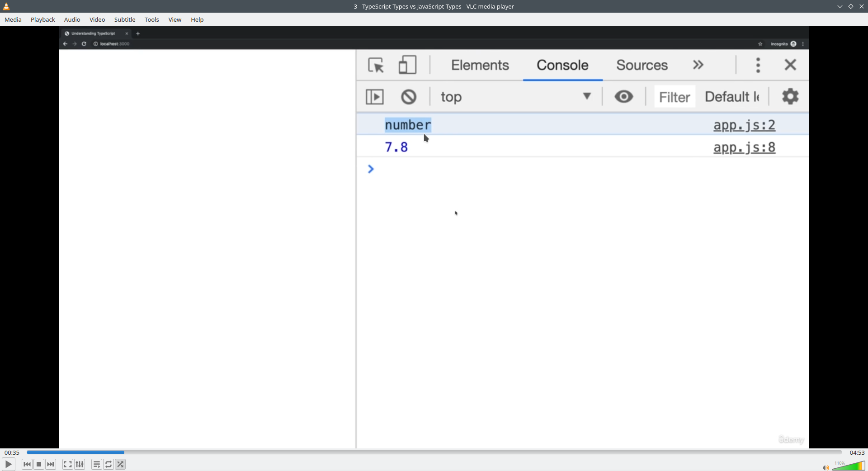
Task: Open the Help menu
Action: (197, 19)
